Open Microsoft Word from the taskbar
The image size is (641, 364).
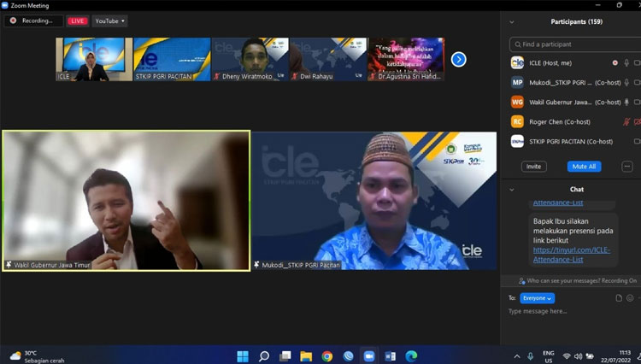(x=391, y=355)
